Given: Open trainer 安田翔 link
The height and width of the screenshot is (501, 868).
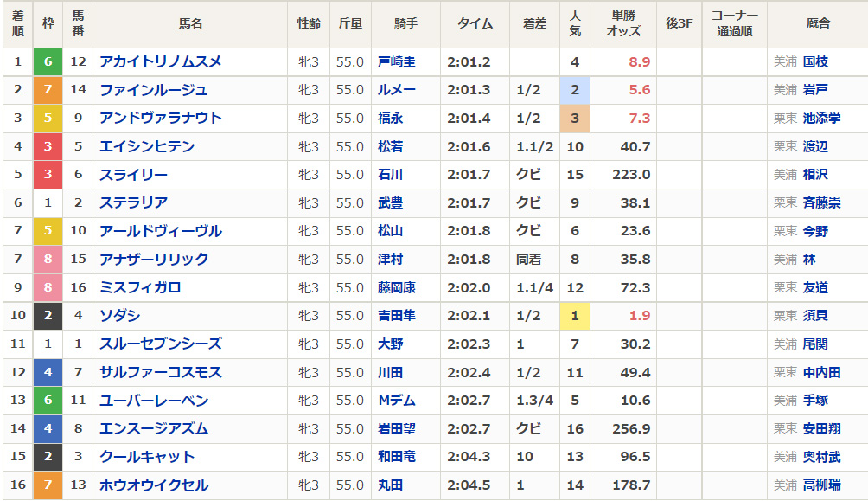Looking at the screenshot, I should 822,428.
